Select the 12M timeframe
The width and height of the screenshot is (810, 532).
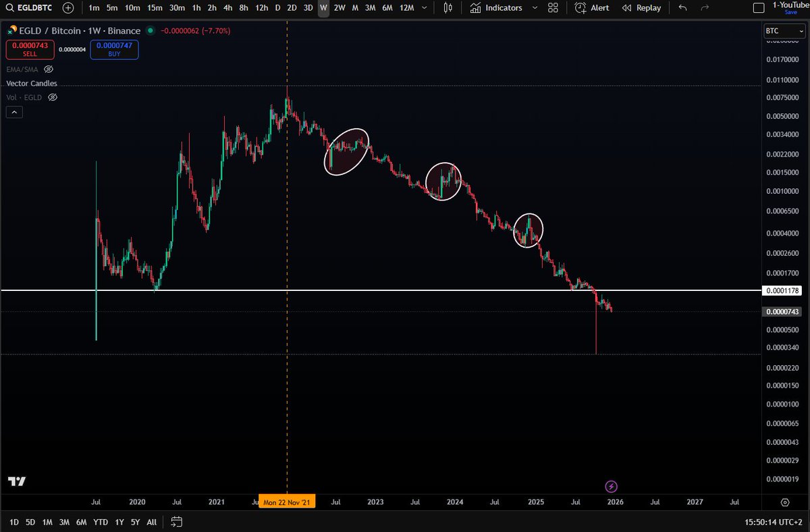(x=406, y=8)
